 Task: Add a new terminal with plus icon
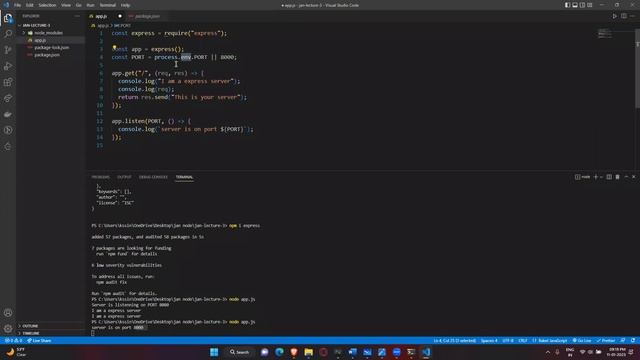click(x=596, y=177)
